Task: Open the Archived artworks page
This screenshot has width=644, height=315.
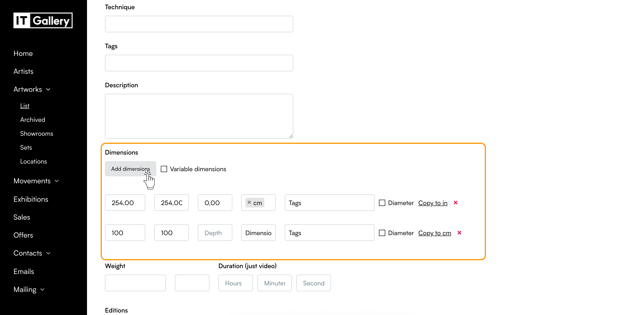Action: point(33,119)
